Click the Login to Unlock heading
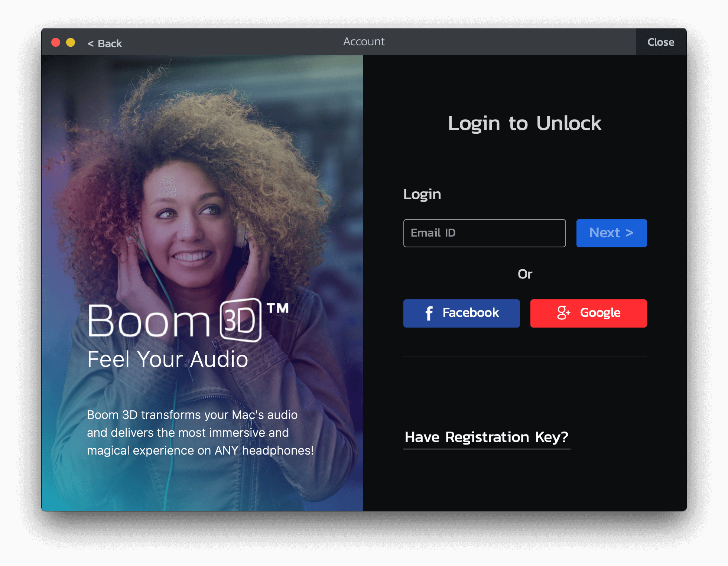This screenshot has height=566, width=728. 524,123
